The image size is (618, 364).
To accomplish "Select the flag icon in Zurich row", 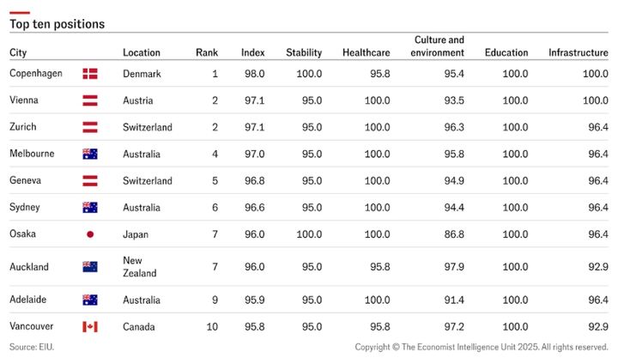I will [89, 127].
